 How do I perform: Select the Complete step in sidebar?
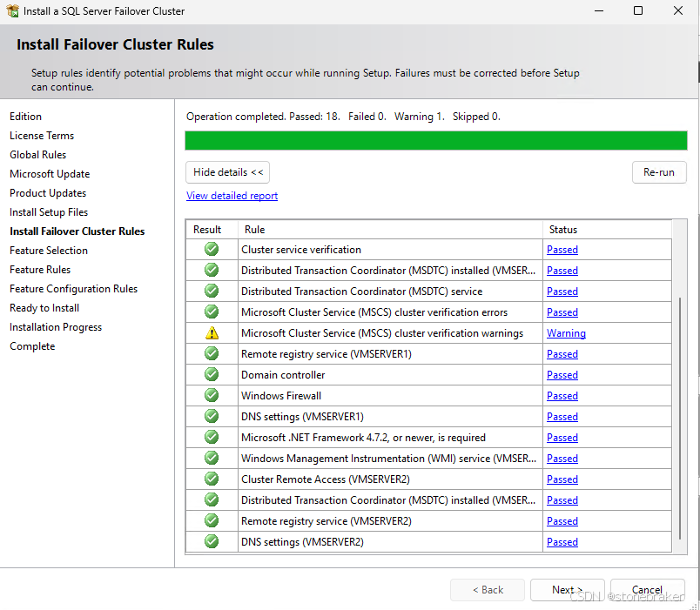click(x=32, y=346)
